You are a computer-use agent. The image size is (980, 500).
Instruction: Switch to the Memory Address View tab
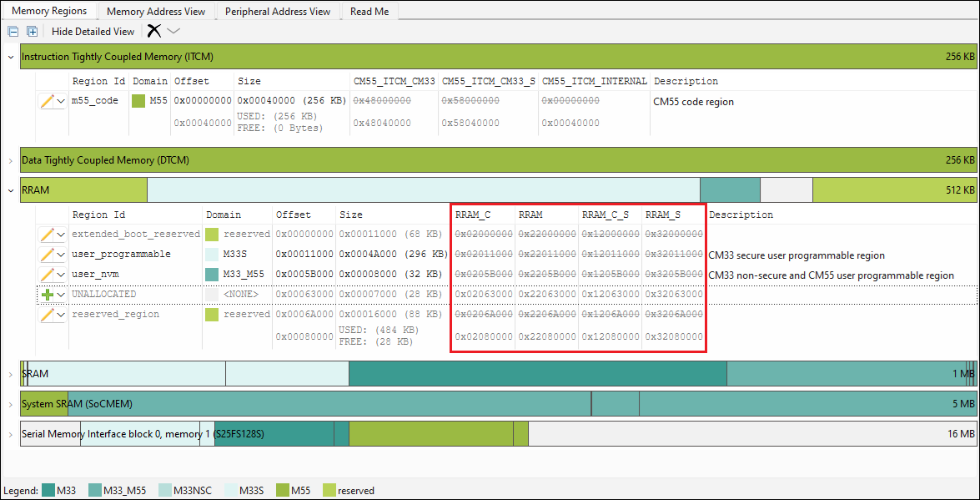tap(156, 12)
